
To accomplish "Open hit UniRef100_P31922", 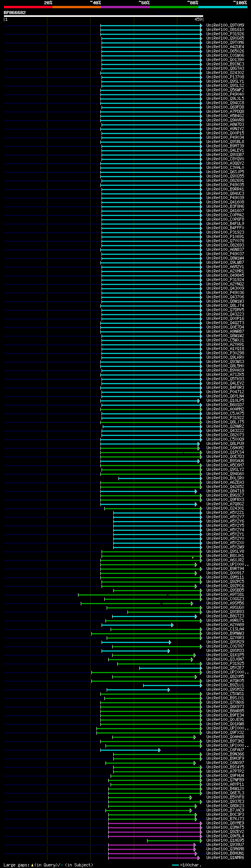I will (225, 418).
